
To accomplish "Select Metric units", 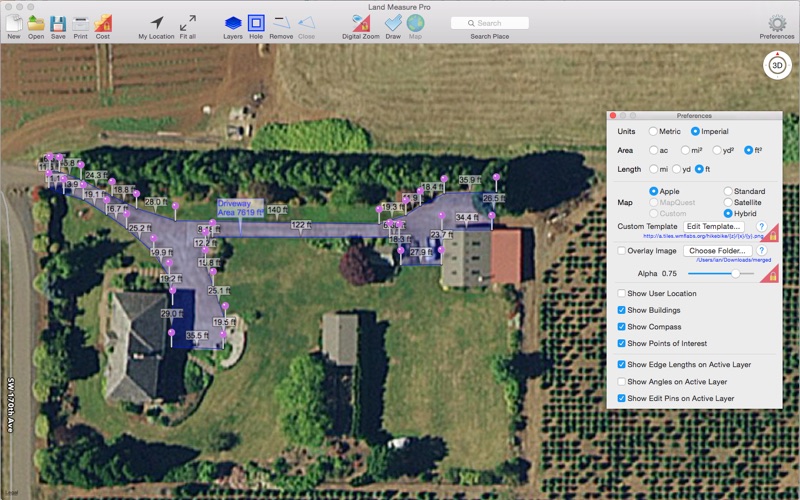I will [x=653, y=131].
